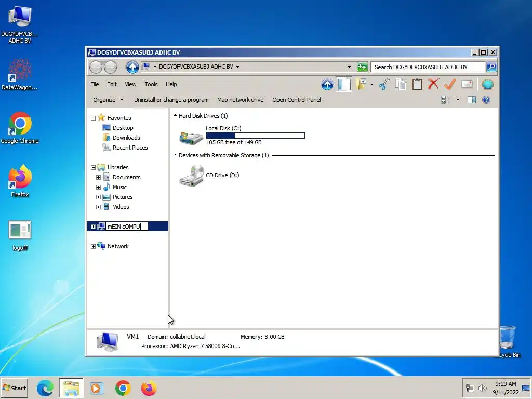The width and height of the screenshot is (532, 399).
Task: Open Chrome from the taskbar
Action: 123,388
